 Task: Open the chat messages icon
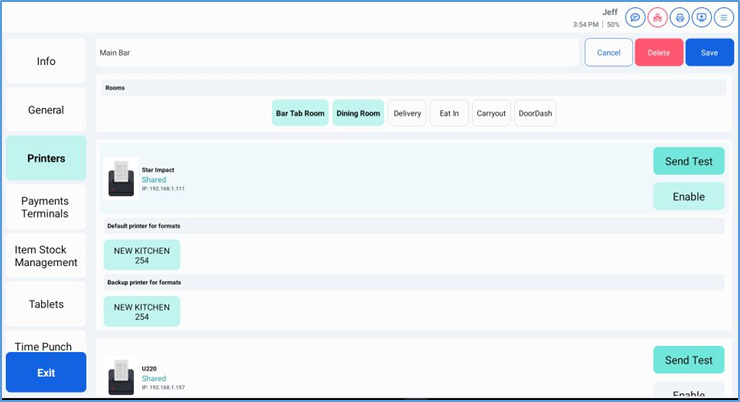pyautogui.click(x=635, y=17)
